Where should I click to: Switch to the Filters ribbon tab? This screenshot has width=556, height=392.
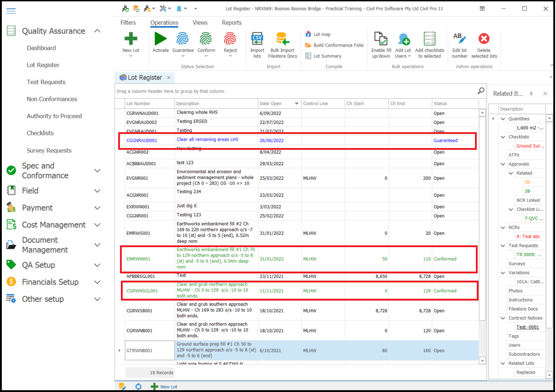[128, 23]
